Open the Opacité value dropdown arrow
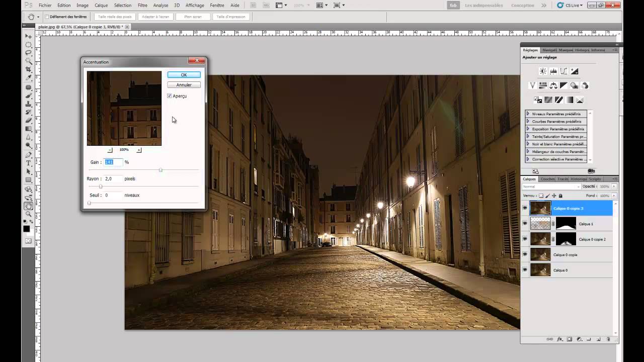The width and height of the screenshot is (644, 362). pos(614,187)
